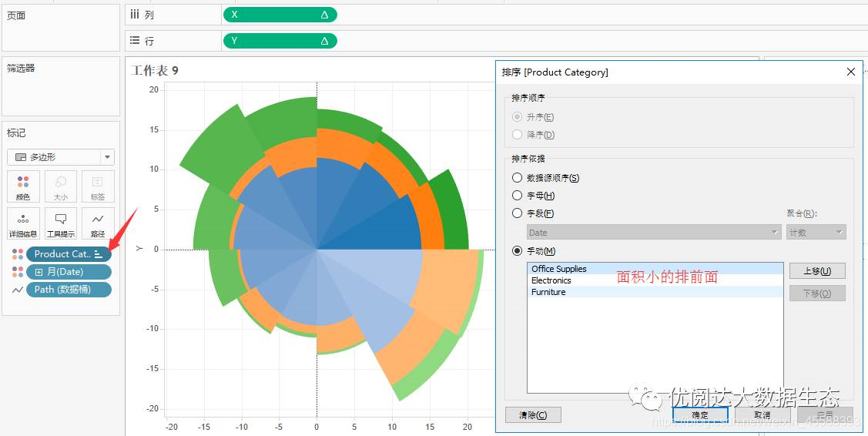Close the sort dialog with X button
This screenshot has width=868, height=436.
pos(851,72)
